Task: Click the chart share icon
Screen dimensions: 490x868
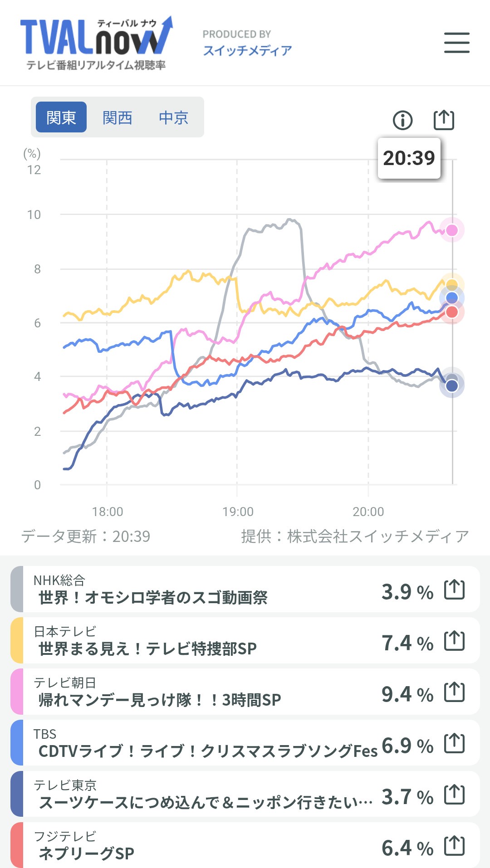Action: tap(444, 120)
